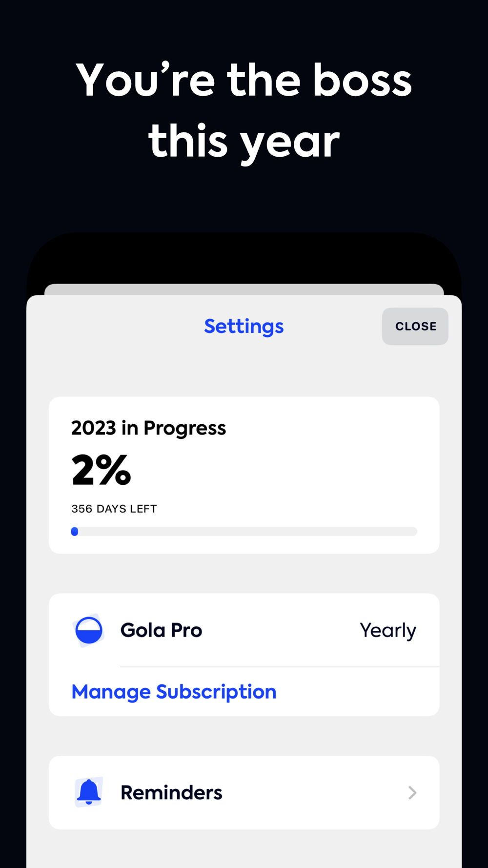This screenshot has height=868, width=488.
Task: Close the Settings sheet with CLOSE button
Action: (x=415, y=326)
